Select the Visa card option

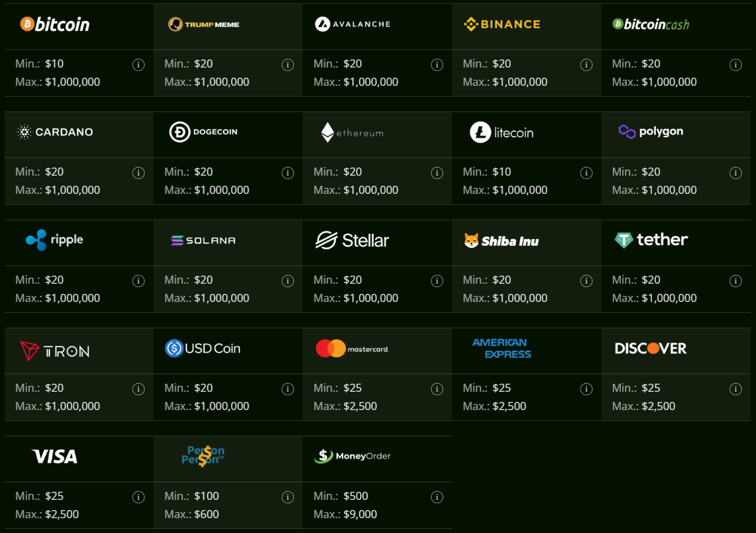pos(55,457)
